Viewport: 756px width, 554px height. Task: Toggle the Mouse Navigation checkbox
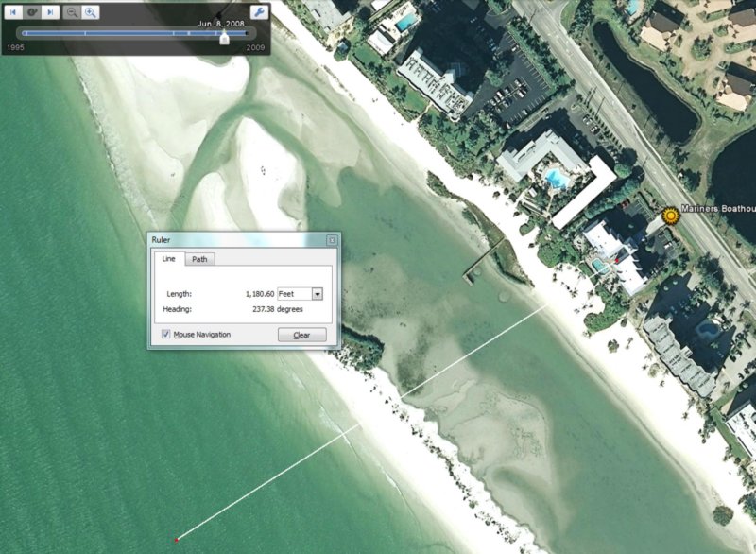(x=166, y=334)
